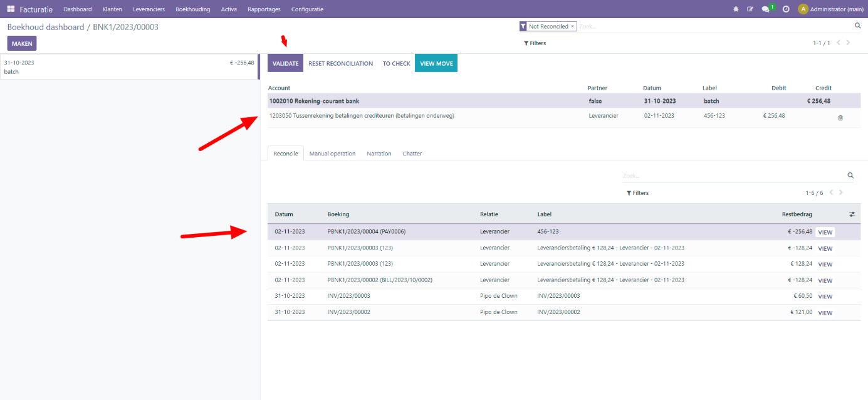Click the apps grid home icon
This screenshot has height=400, width=868.
(x=11, y=9)
